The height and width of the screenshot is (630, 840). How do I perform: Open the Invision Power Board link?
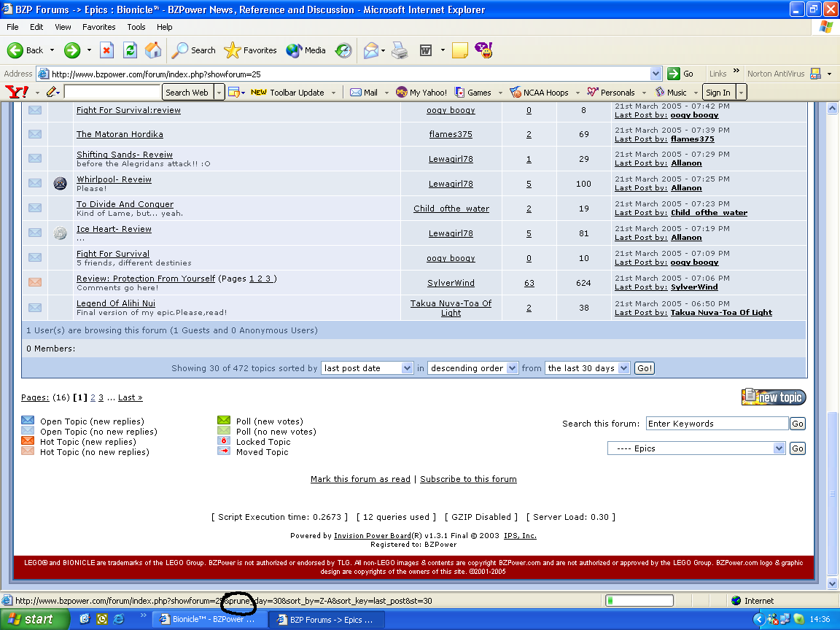[x=373, y=536]
